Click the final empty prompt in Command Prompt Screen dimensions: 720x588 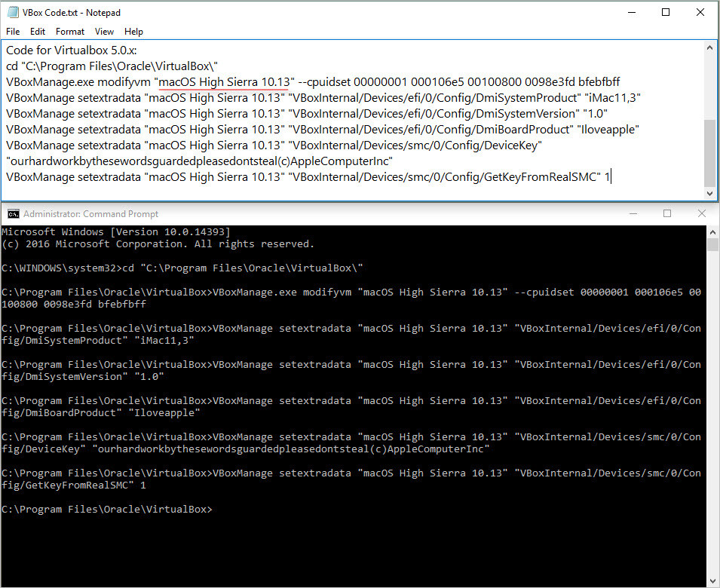click(107, 510)
